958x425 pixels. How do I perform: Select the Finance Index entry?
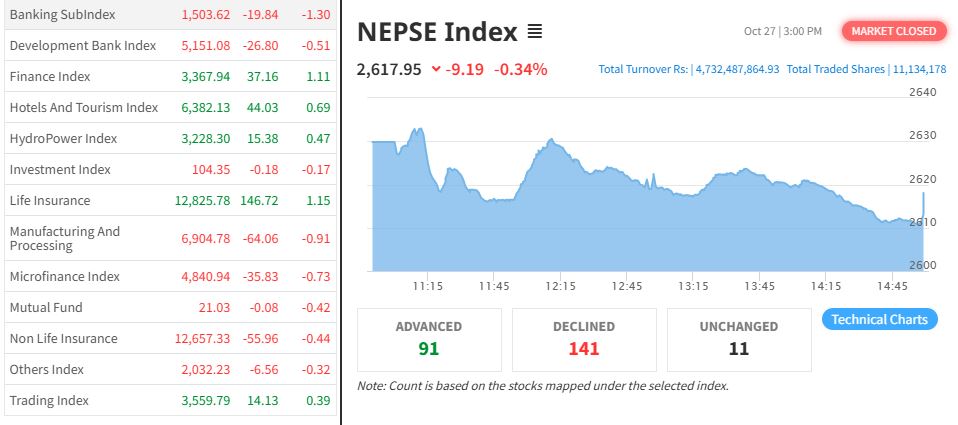coord(50,77)
